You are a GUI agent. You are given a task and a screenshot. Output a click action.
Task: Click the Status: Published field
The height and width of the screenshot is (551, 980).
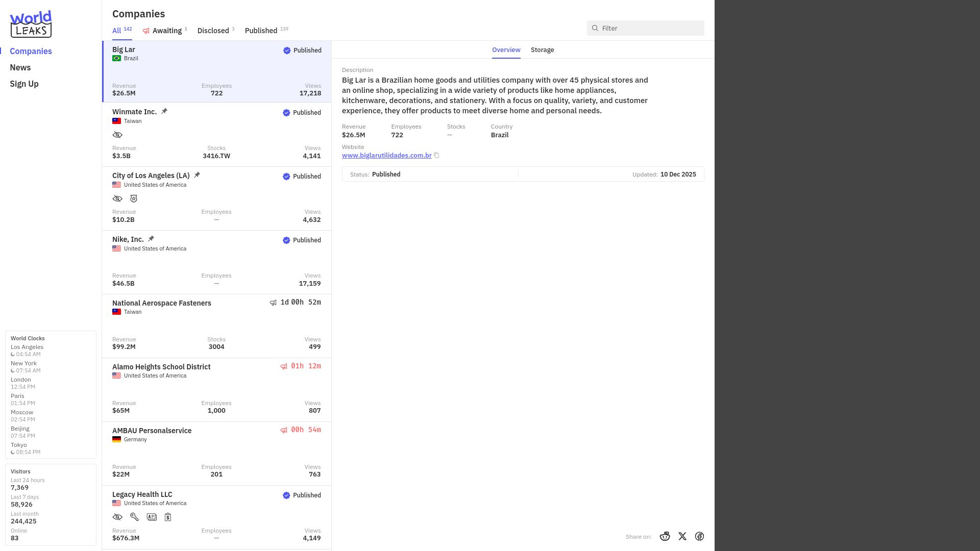(375, 174)
